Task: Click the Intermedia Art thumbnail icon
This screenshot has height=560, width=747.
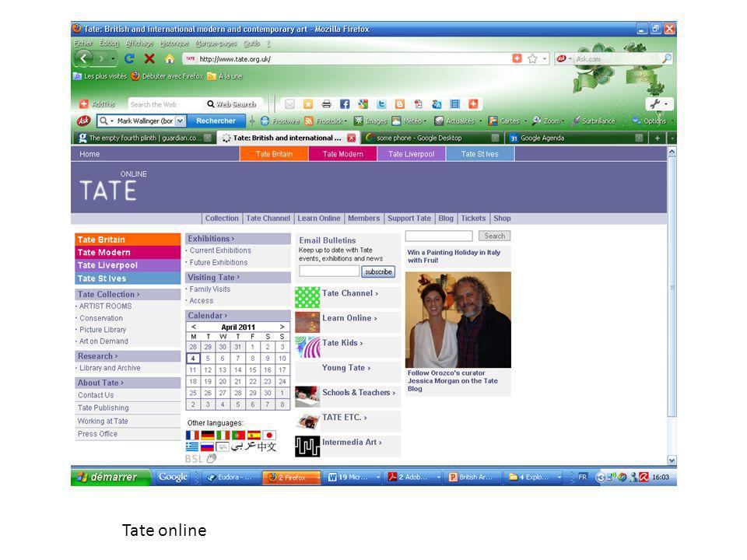Action: (x=307, y=446)
